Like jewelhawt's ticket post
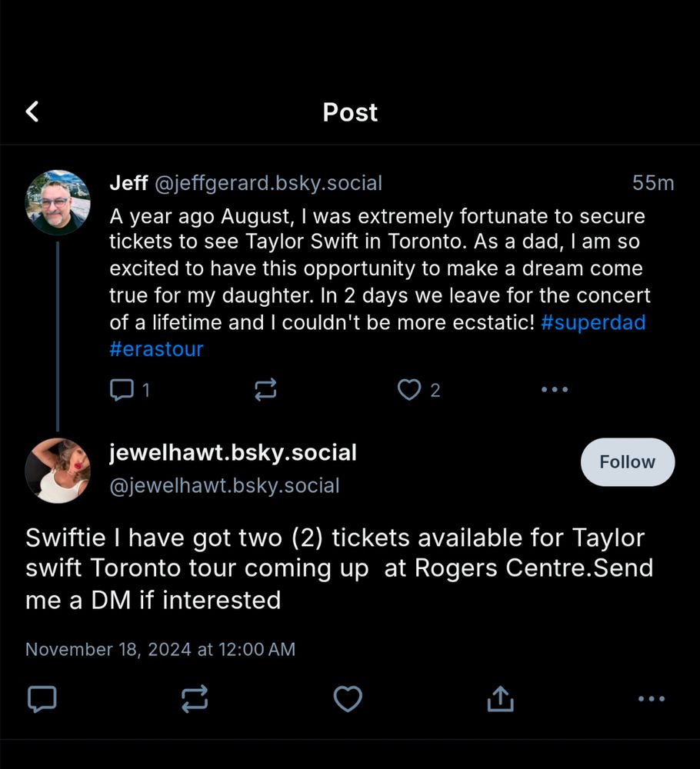700x769 pixels. click(x=348, y=699)
